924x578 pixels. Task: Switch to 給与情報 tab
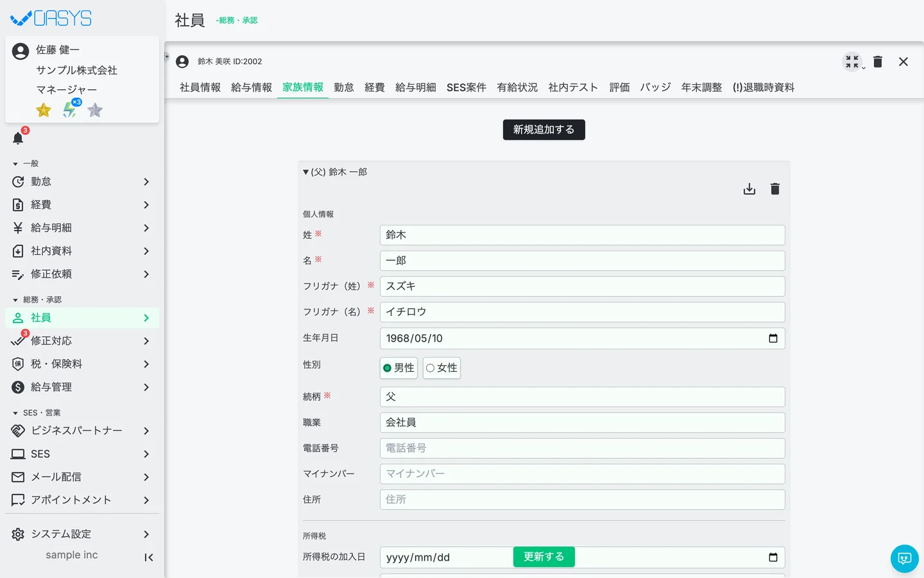click(x=252, y=87)
